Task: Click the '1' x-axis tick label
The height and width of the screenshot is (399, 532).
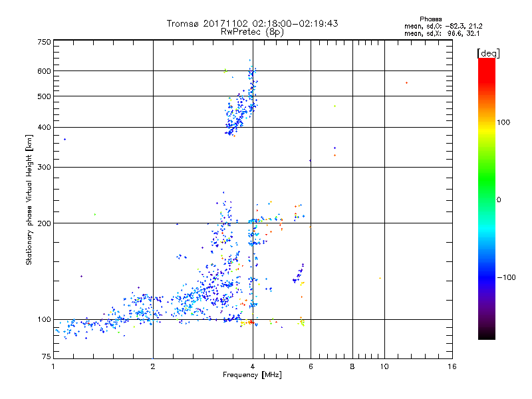Action: (53, 366)
